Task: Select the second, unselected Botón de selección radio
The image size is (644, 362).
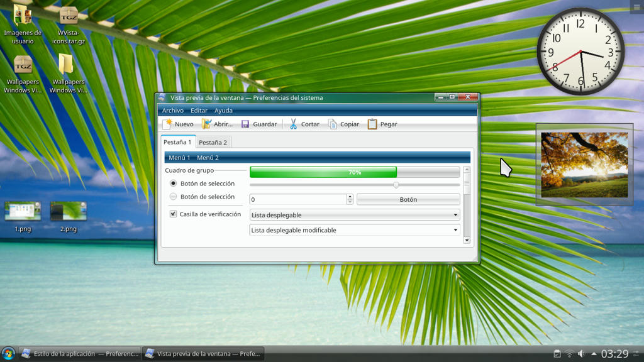Action: tap(174, 197)
